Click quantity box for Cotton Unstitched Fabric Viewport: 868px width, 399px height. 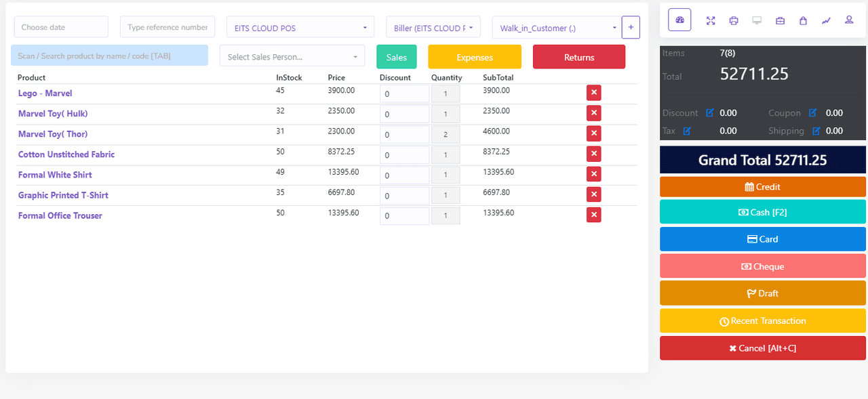pyautogui.click(x=446, y=154)
